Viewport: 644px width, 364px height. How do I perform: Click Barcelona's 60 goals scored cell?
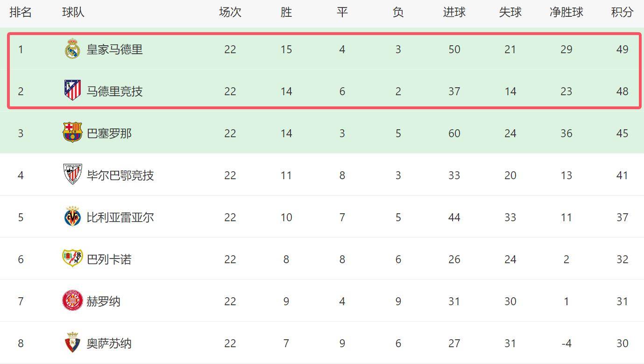454,133
